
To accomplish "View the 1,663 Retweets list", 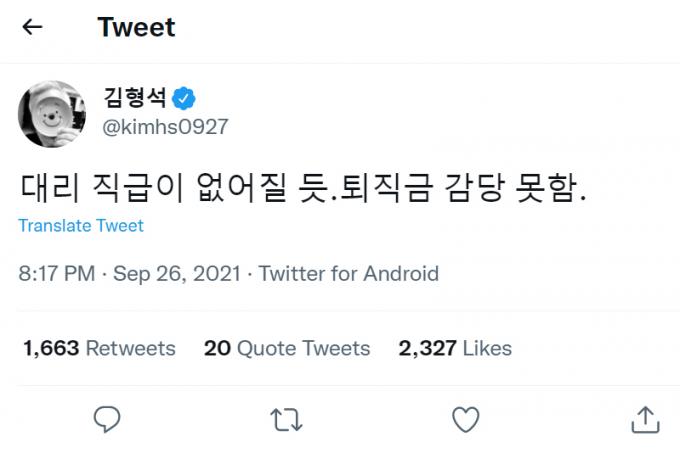I will click(x=99, y=348).
